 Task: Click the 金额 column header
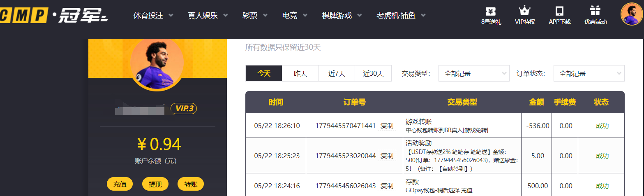tap(536, 102)
